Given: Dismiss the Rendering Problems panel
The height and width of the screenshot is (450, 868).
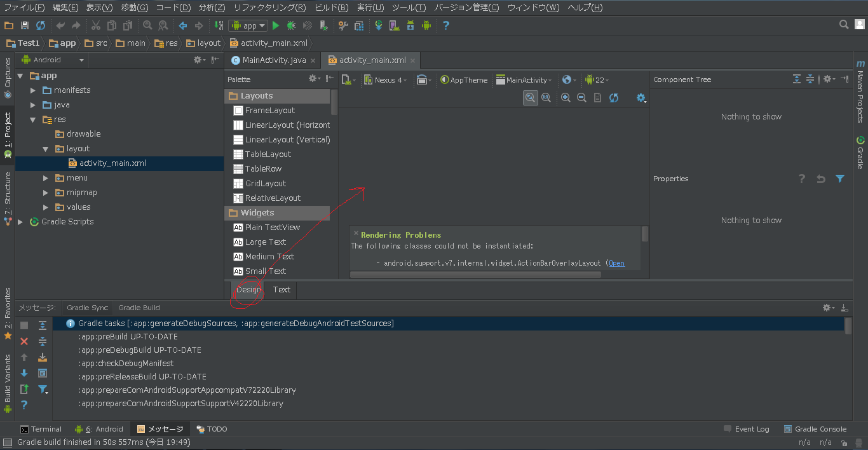Looking at the screenshot, I should point(356,233).
